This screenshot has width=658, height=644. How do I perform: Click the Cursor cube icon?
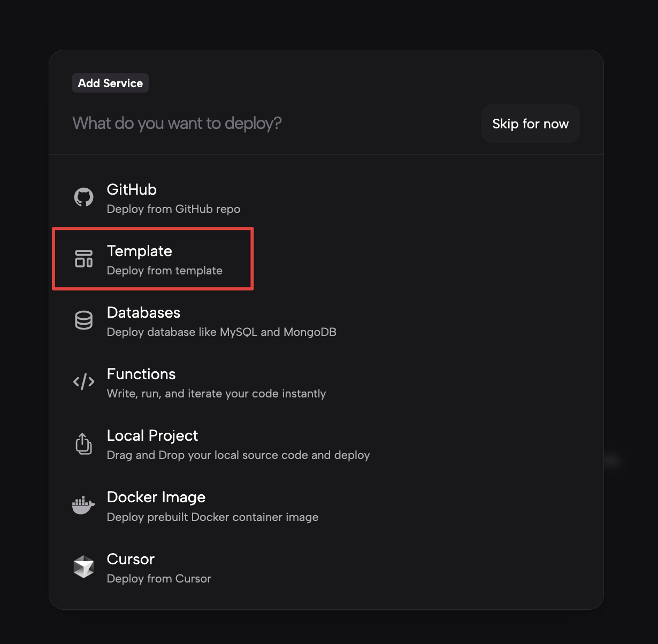[83, 567]
